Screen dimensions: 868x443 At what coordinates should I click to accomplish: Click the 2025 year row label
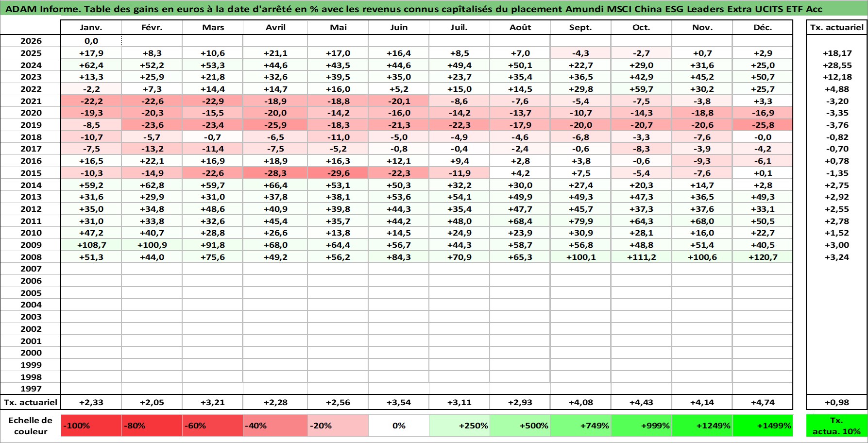(x=31, y=53)
